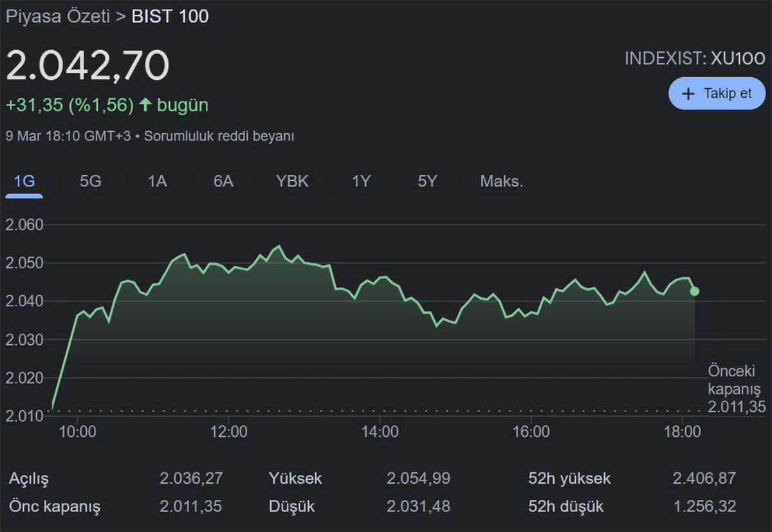Viewport: 772px width, 532px height.
Task: Switch to the 5G time range tab
Action: (90, 181)
